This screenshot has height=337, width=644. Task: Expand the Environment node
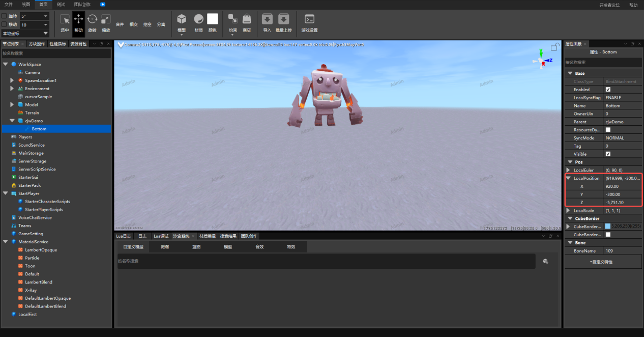[x=12, y=89]
